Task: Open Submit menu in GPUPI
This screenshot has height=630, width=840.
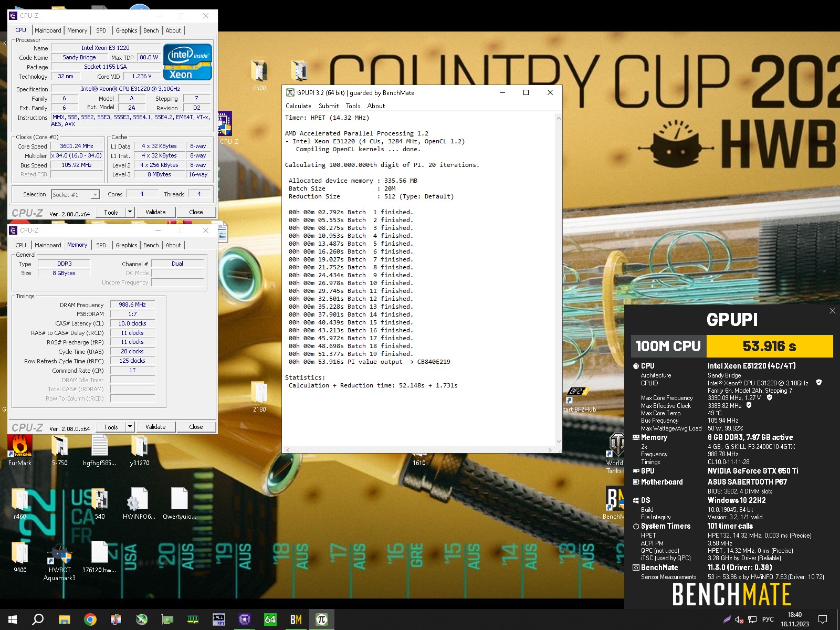Action: (329, 106)
